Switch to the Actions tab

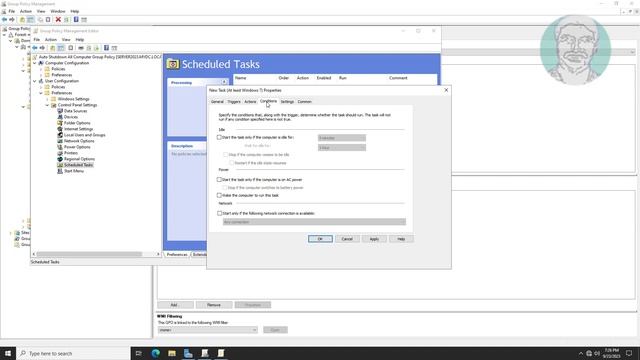[250, 102]
